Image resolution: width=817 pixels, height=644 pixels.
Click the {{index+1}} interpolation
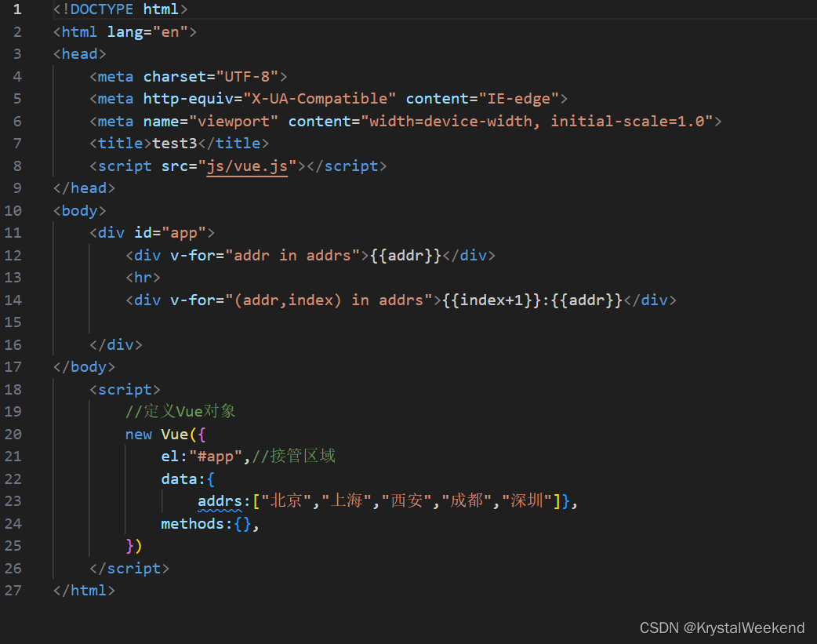coord(492,300)
